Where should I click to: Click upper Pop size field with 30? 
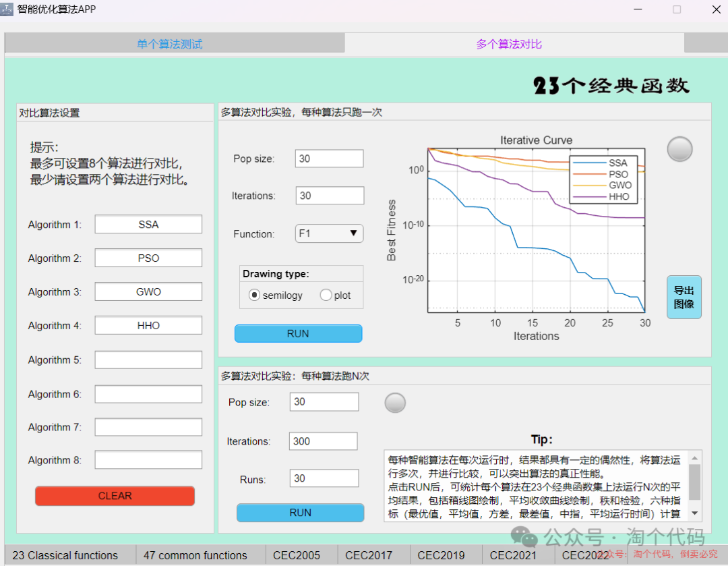[329, 159]
